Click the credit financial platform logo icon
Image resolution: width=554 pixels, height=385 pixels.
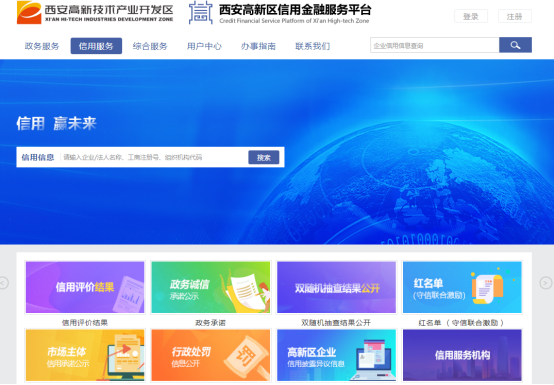201,12
